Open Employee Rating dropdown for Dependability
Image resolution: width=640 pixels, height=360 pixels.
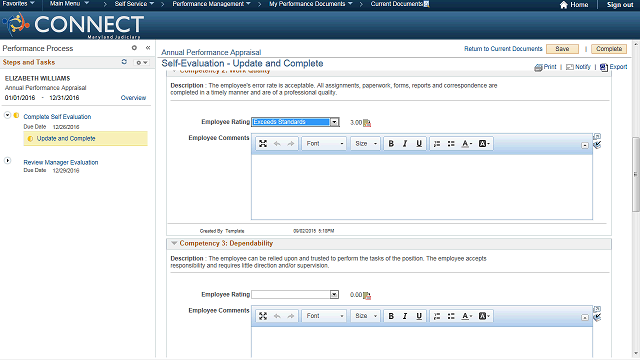[x=334, y=294]
